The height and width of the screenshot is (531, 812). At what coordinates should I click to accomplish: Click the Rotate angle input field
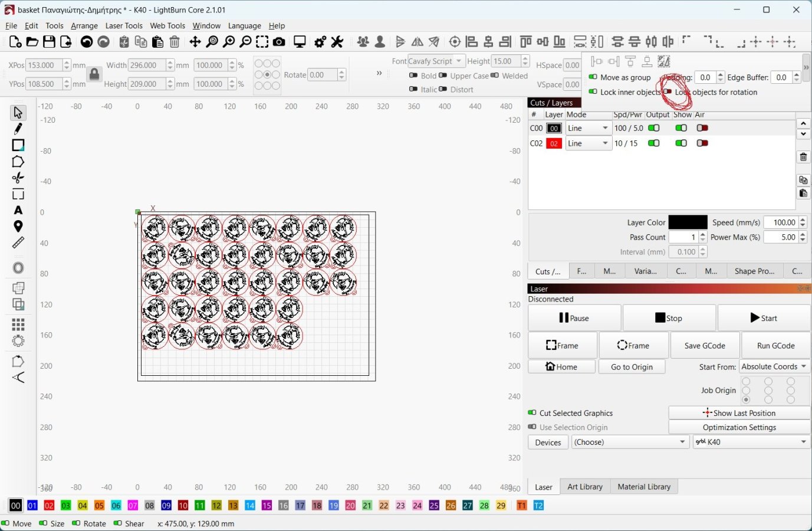pos(323,75)
